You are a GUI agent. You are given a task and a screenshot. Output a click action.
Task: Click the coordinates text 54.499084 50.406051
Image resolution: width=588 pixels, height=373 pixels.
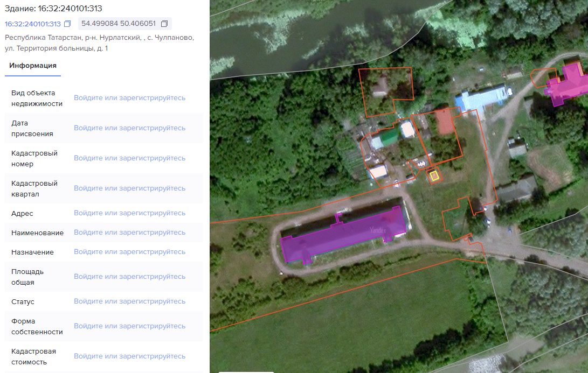pos(119,24)
